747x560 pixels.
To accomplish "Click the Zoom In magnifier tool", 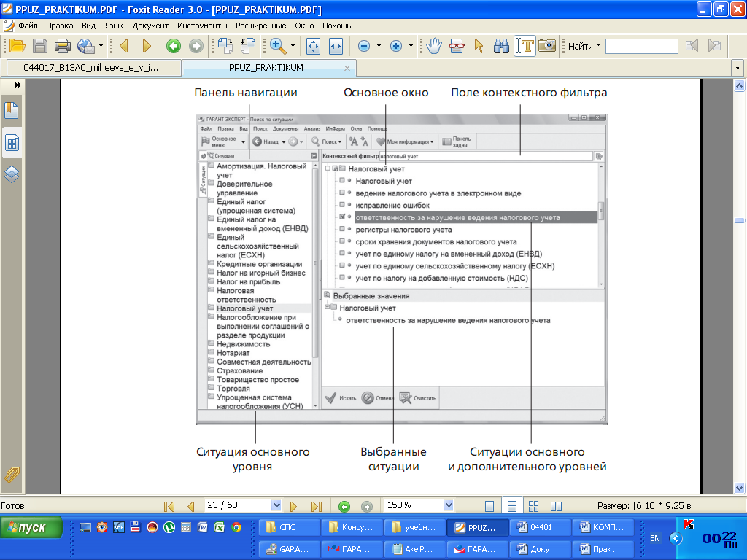I will (277, 46).
